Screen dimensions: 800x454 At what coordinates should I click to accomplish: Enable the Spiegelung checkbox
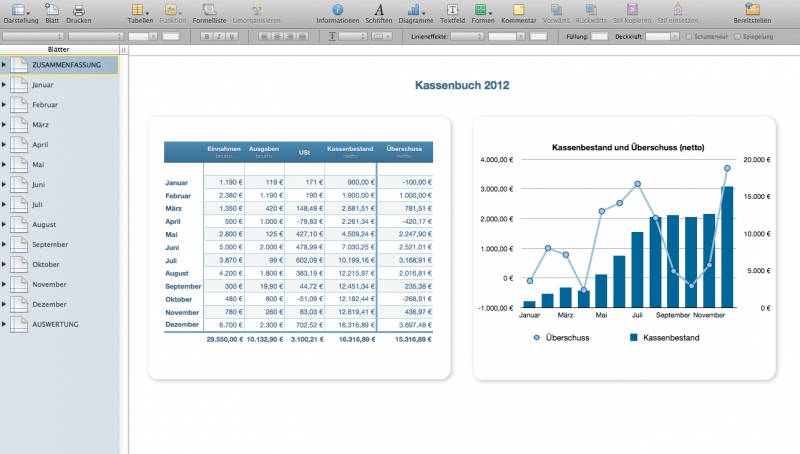click(738, 36)
